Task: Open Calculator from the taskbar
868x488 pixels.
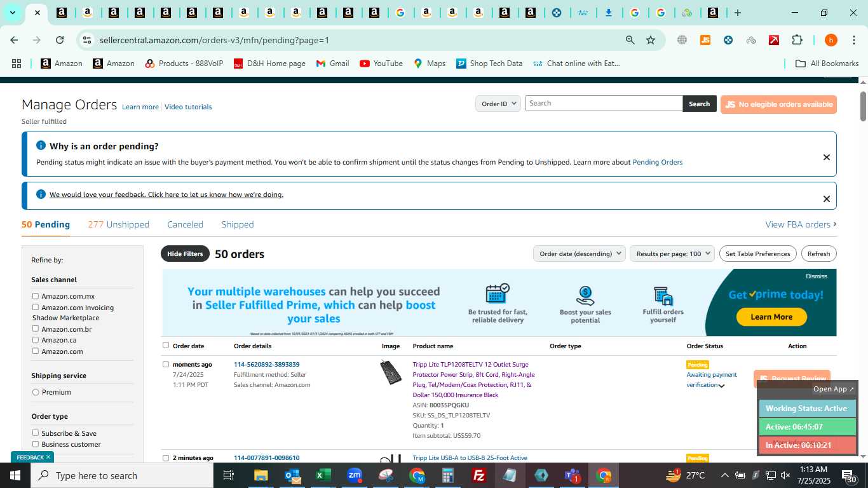Action: tap(448, 475)
